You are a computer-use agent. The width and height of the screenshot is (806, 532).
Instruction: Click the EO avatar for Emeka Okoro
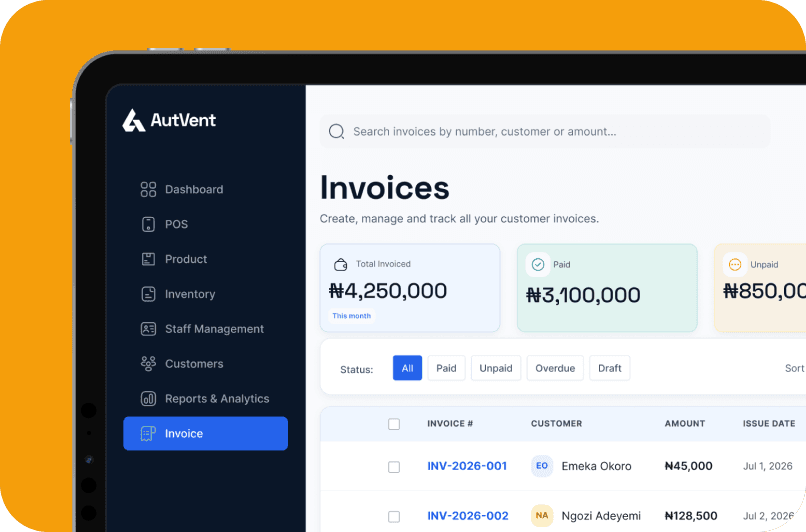pos(542,466)
